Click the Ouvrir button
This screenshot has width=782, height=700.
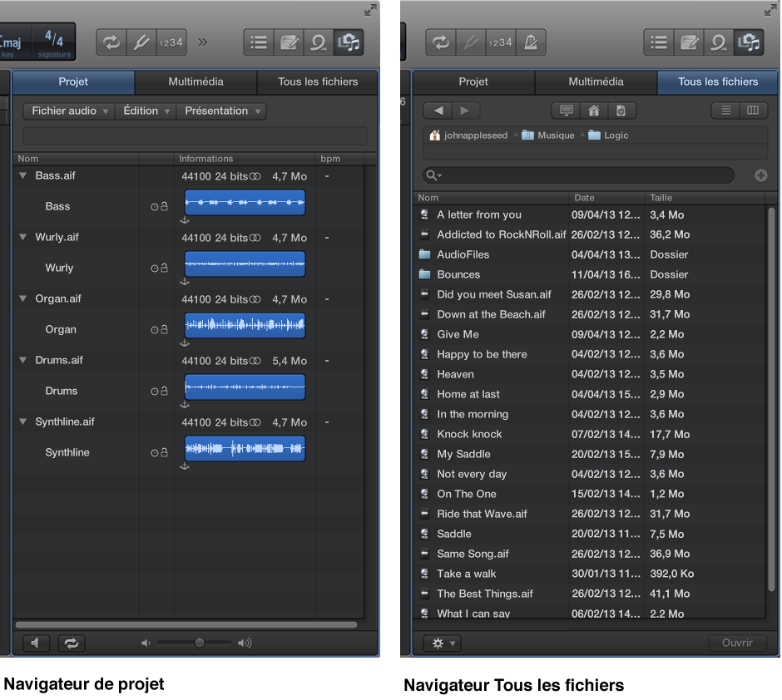(738, 643)
